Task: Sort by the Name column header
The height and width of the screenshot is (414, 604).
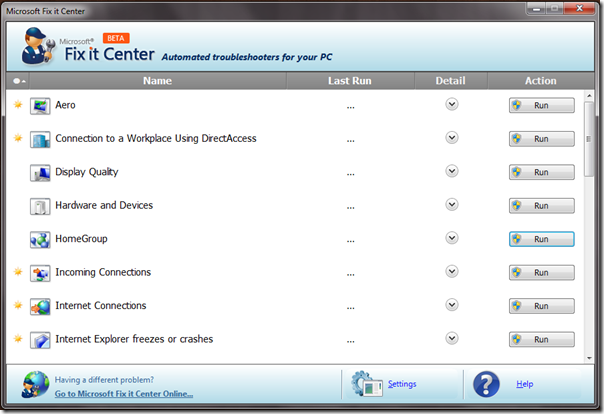Action: [x=158, y=81]
